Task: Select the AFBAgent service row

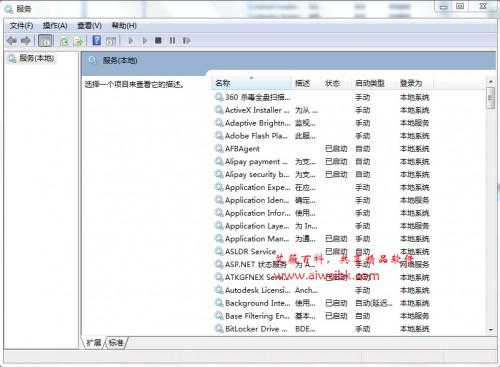Action: click(x=322, y=149)
